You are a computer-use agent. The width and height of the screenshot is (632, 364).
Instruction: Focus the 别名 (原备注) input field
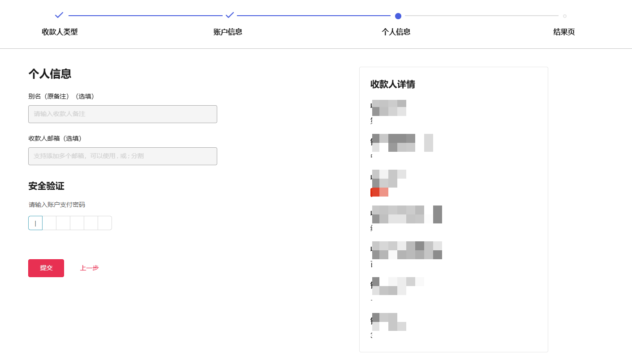[123, 114]
